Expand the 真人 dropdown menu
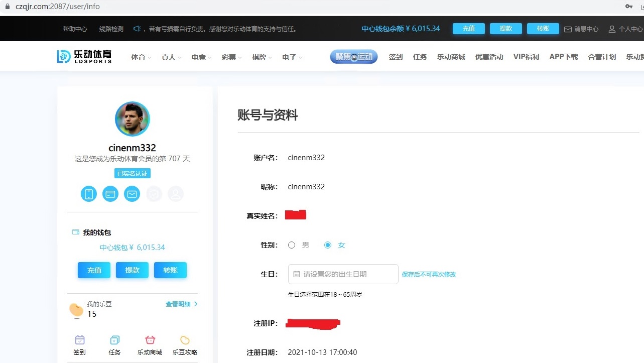 click(x=171, y=57)
